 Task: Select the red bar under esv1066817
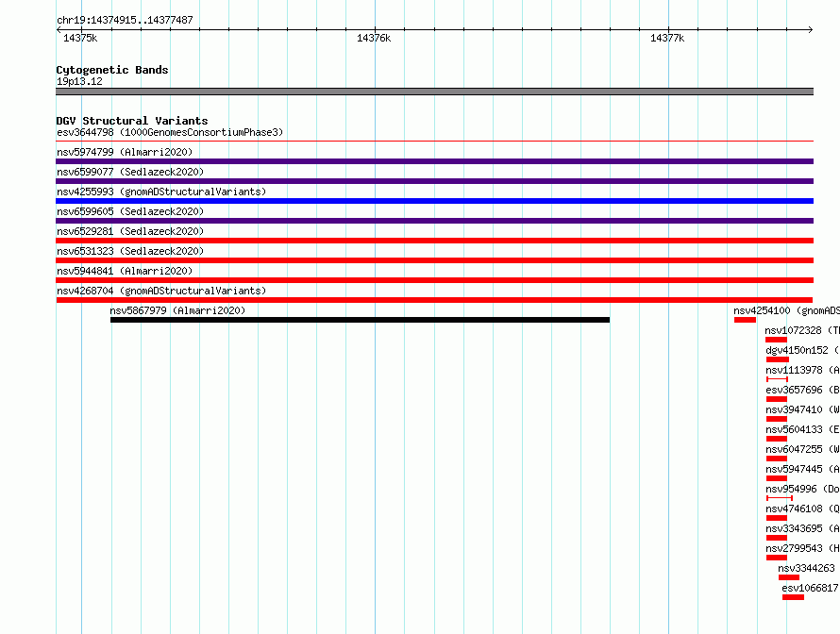(793, 597)
